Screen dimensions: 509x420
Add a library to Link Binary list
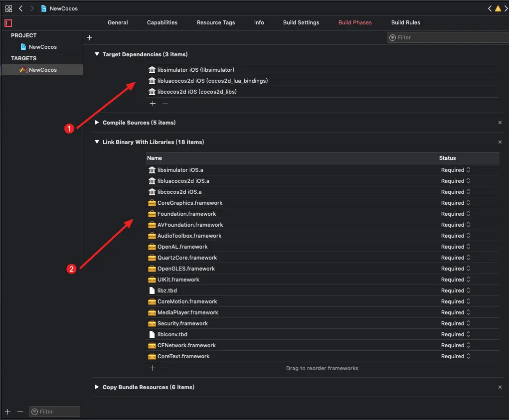pyautogui.click(x=153, y=368)
